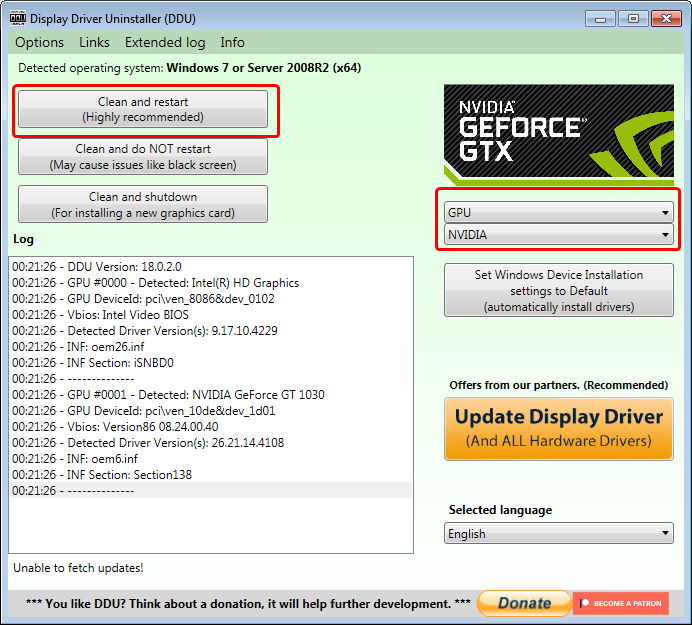The image size is (692, 625).
Task: Select log line pci\ven_8086&dev_0102
Action: click(210, 299)
